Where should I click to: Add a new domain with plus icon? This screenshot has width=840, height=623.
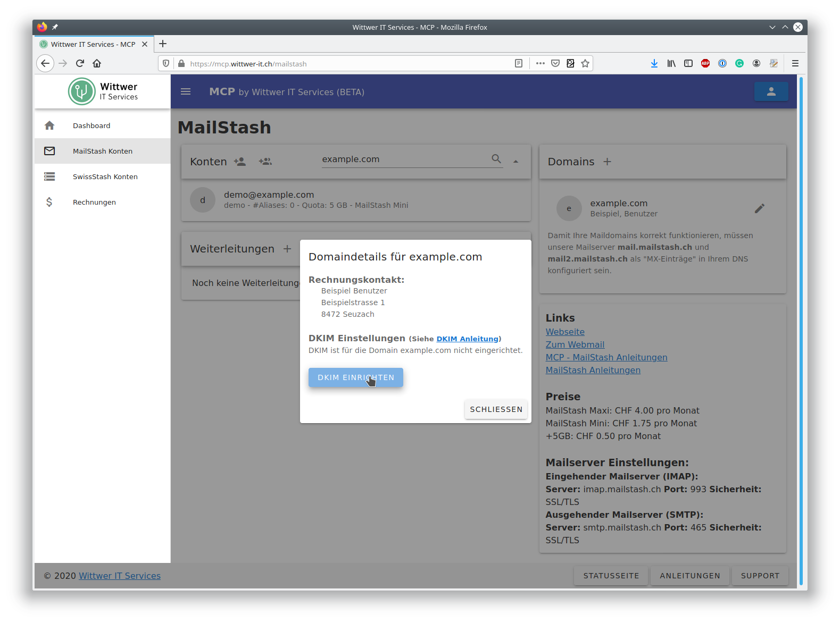[x=607, y=161]
